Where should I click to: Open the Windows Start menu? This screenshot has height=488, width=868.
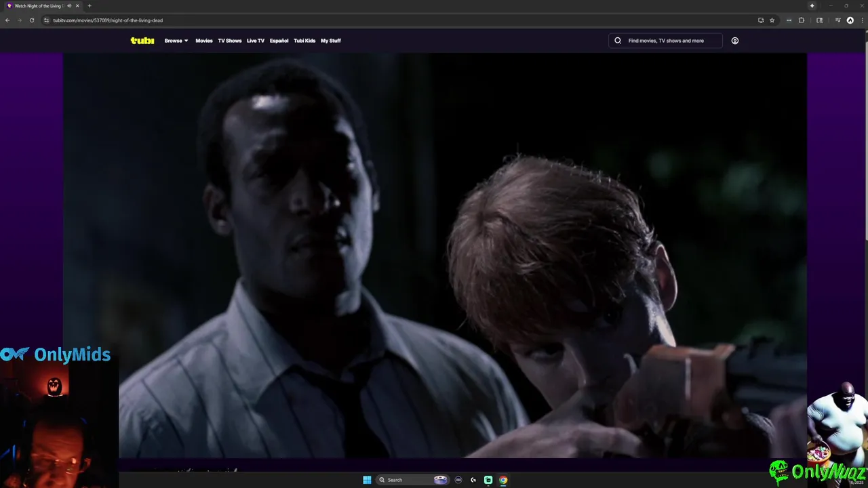point(367,480)
